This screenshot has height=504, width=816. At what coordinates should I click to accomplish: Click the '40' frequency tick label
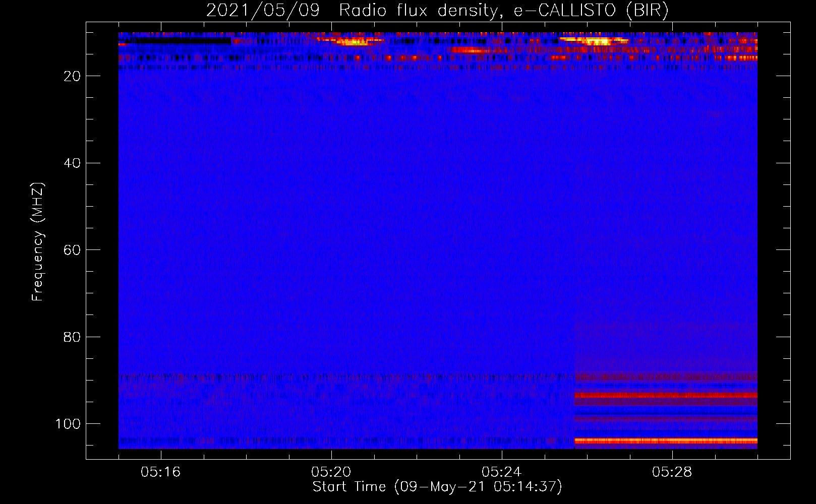[x=72, y=163]
